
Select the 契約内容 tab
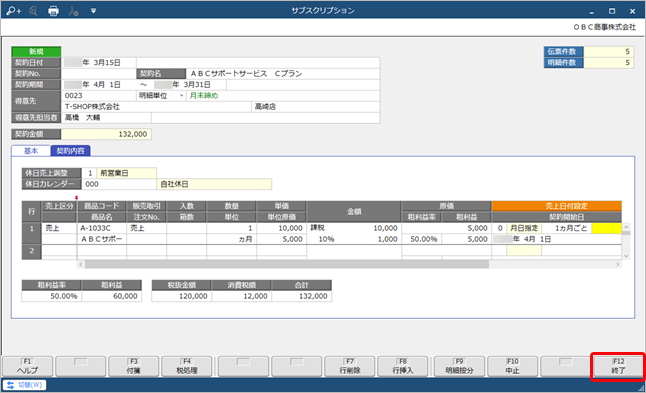[x=70, y=151]
